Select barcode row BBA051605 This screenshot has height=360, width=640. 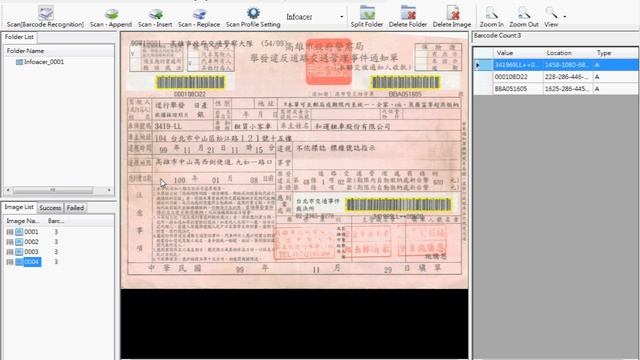[556, 89]
